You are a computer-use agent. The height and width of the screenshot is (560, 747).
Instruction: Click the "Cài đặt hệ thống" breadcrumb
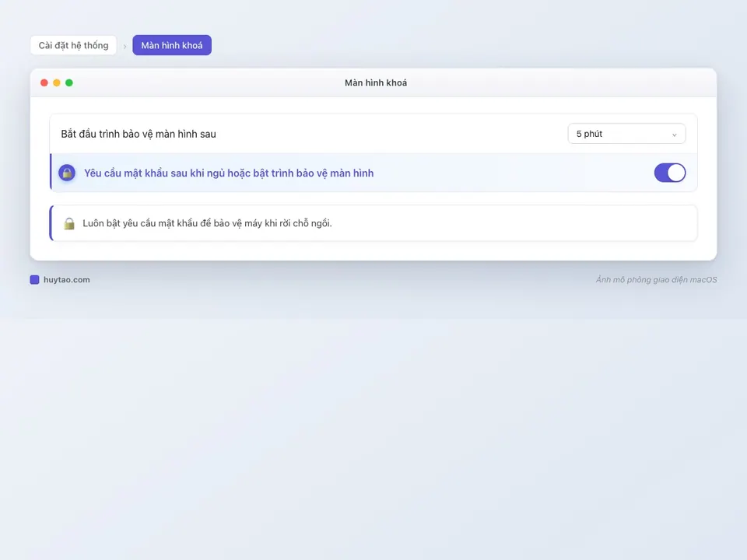pyautogui.click(x=73, y=45)
